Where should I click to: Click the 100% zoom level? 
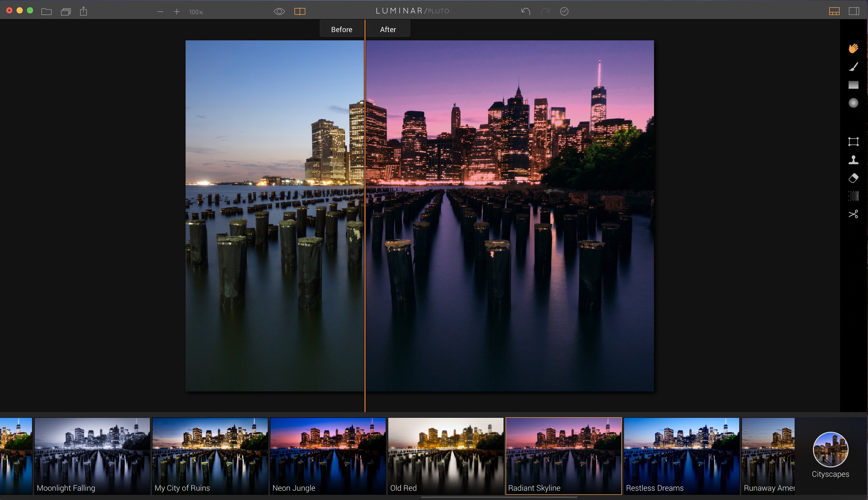(x=196, y=12)
